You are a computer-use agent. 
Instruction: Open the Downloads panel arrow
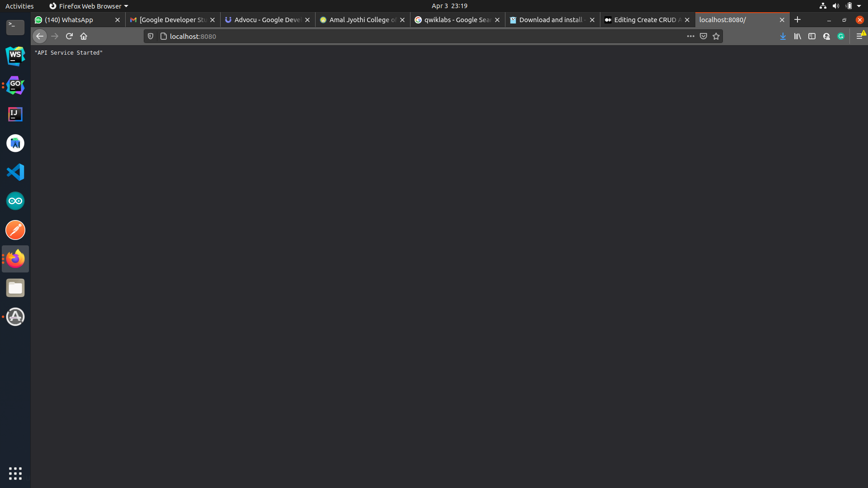coord(783,36)
